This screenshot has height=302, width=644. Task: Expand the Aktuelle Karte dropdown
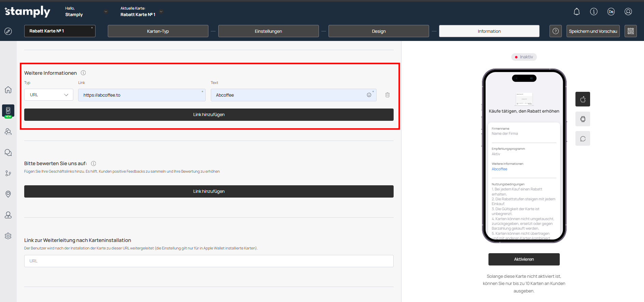point(161,12)
